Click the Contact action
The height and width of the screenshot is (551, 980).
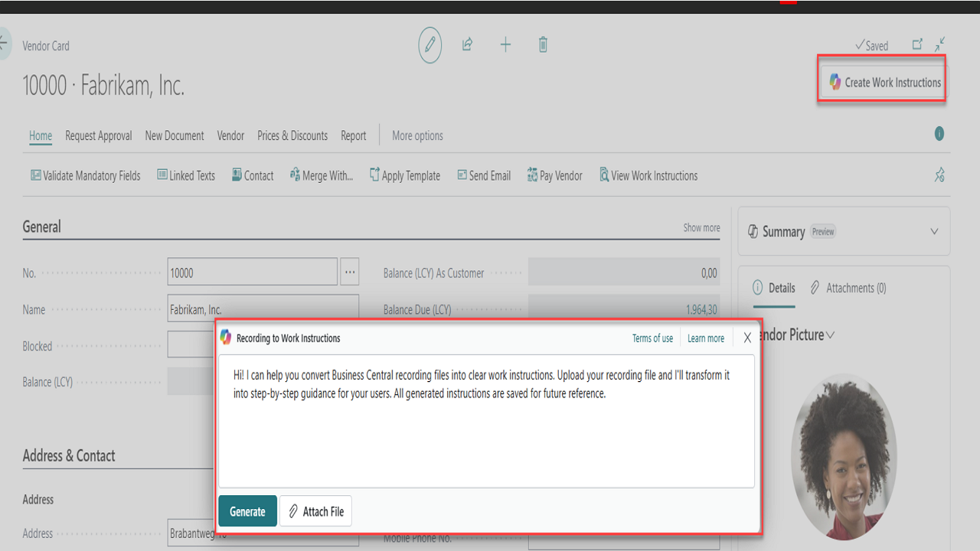tap(253, 175)
